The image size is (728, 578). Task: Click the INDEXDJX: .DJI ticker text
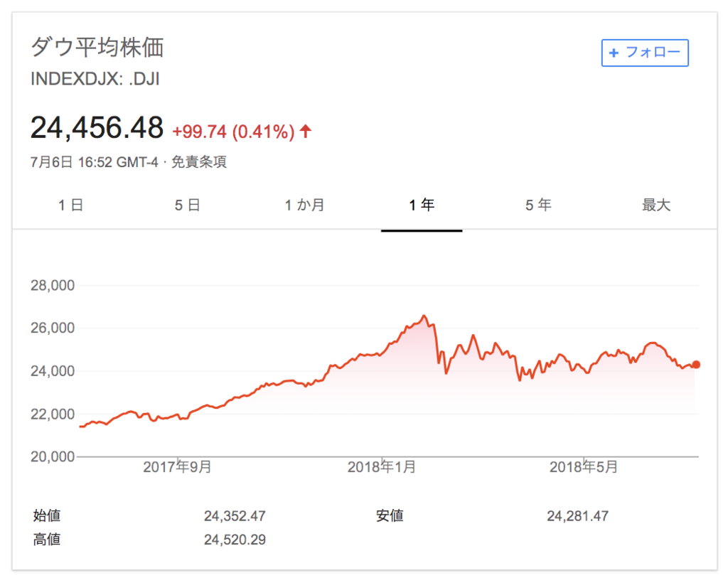coord(95,79)
